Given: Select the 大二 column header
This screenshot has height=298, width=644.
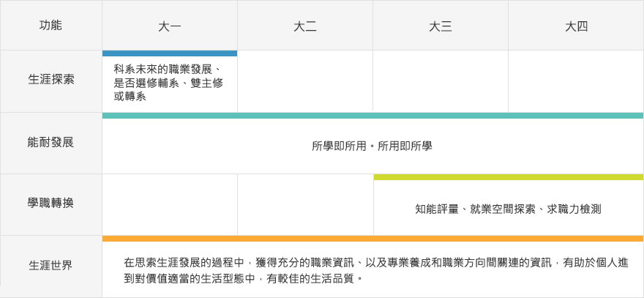Looking at the screenshot, I should 304,26.
